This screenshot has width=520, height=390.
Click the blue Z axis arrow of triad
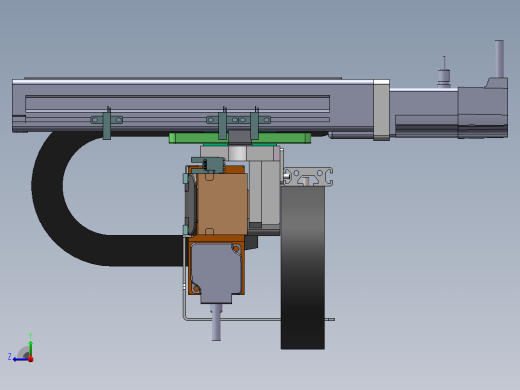(20, 359)
